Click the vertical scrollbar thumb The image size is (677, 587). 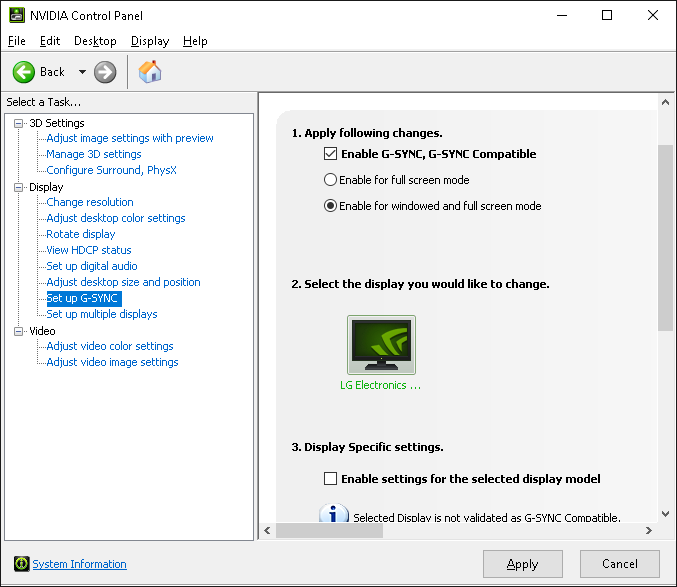pyautogui.click(x=665, y=238)
